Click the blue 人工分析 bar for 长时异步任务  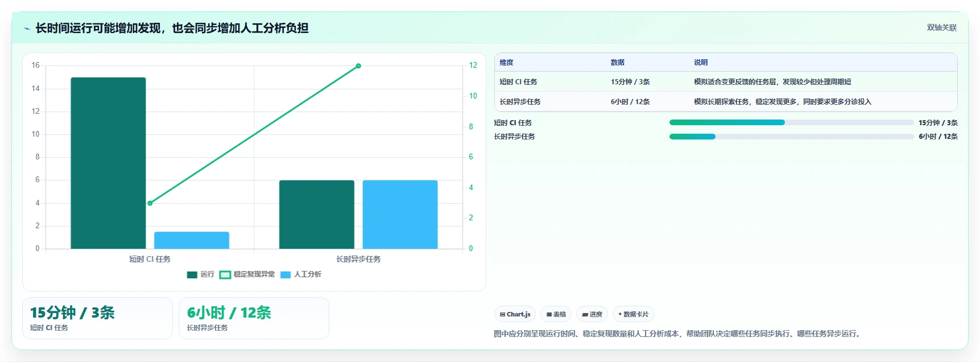(400, 215)
